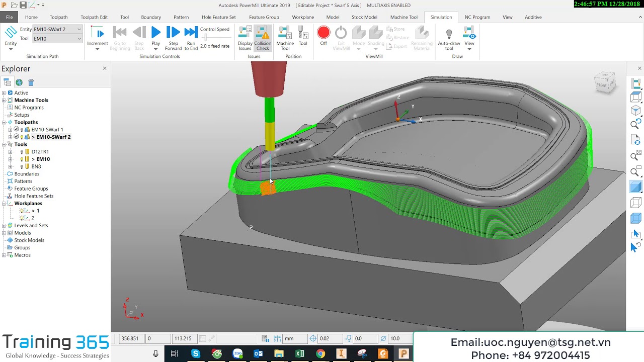Click the Increment step button
Viewport: 644px width, 362px height.
click(98, 38)
